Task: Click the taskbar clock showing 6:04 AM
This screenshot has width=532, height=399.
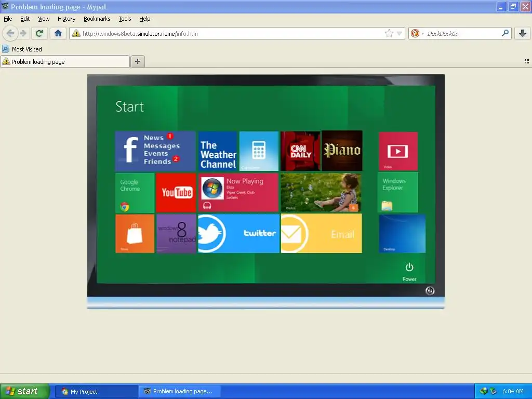Action: [x=513, y=391]
